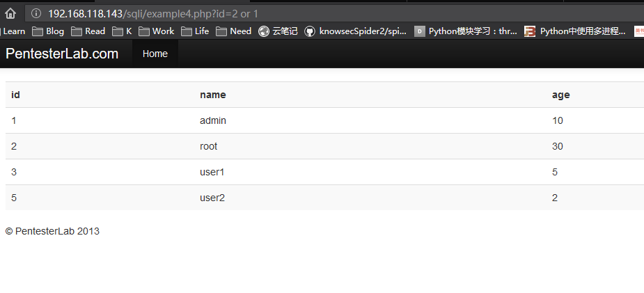Click age value 2 in user2 row
This screenshot has height=293, width=644.
pos(555,198)
